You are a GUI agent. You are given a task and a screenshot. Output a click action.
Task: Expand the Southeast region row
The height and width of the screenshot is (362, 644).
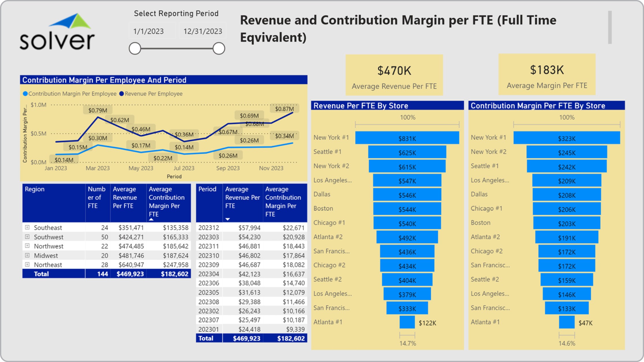coord(27,227)
